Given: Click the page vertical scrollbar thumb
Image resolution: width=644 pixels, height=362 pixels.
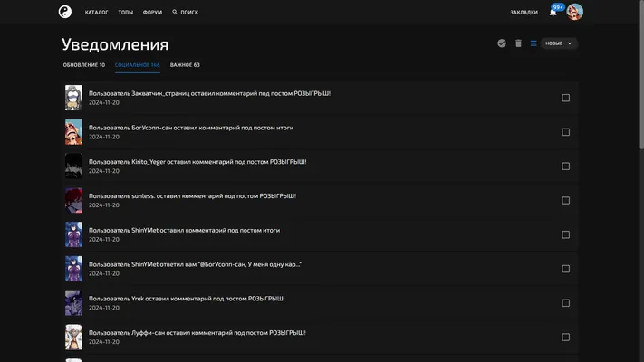Looking at the screenshot, I should point(641,75).
